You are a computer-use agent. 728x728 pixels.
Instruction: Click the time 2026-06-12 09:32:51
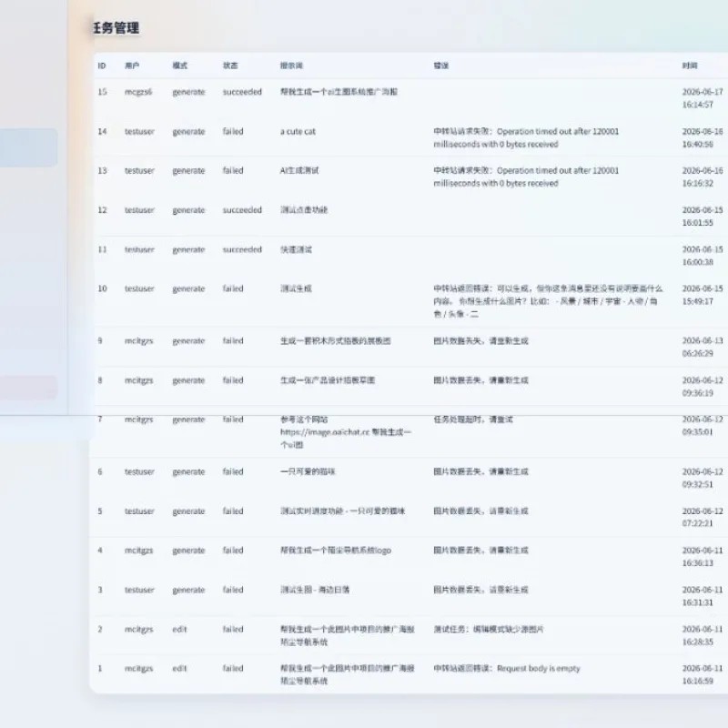(x=703, y=478)
